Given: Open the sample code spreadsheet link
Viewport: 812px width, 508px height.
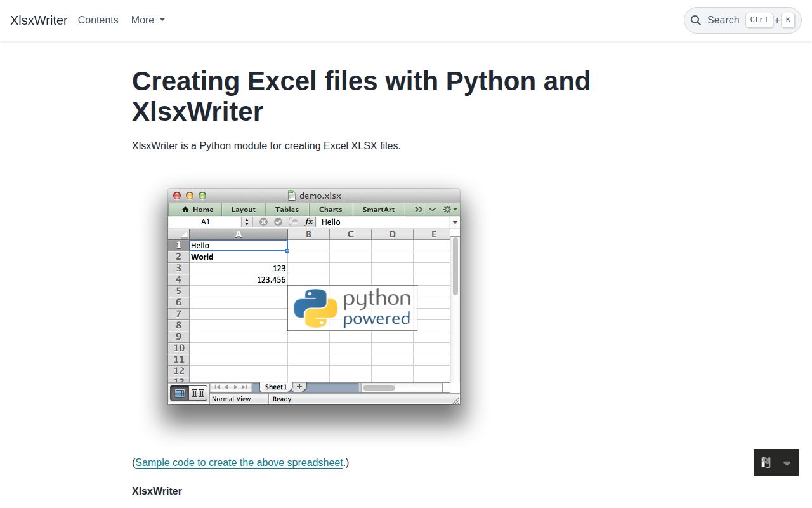Looking at the screenshot, I should click(x=239, y=462).
